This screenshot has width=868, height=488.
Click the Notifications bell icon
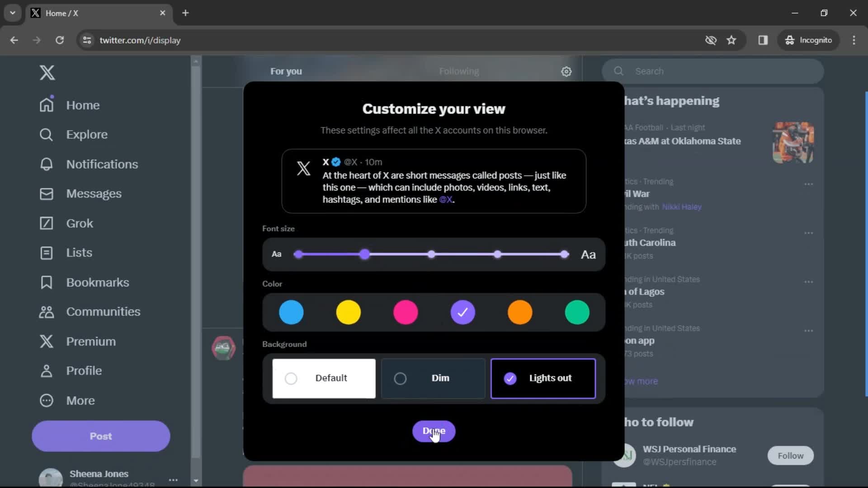pyautogui.click(x=46, y=164)
